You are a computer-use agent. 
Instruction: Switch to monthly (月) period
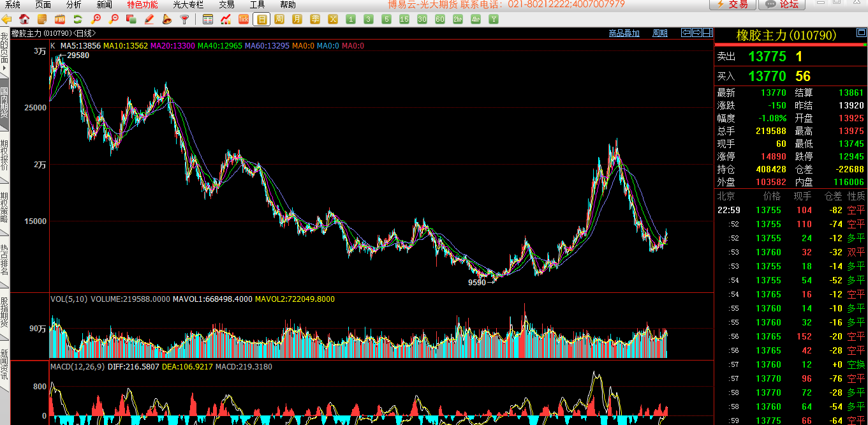[297, 19]
